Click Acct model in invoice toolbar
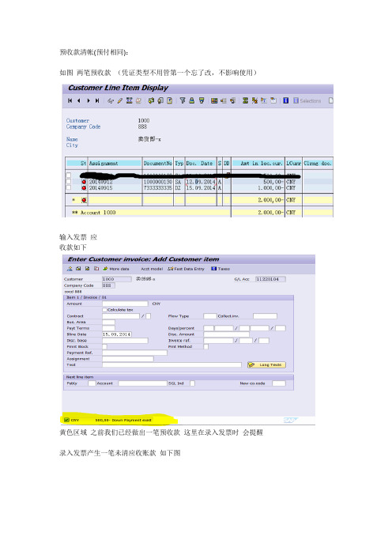Image resolution: width=392 pixels, height=555 pixels. click(152, 269)
